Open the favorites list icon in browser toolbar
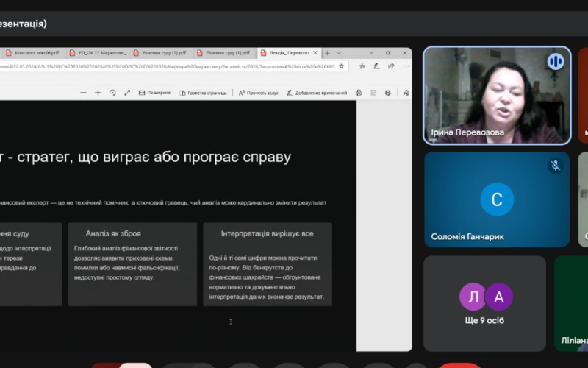The image size is (588, 368). [x=362, y=66]
